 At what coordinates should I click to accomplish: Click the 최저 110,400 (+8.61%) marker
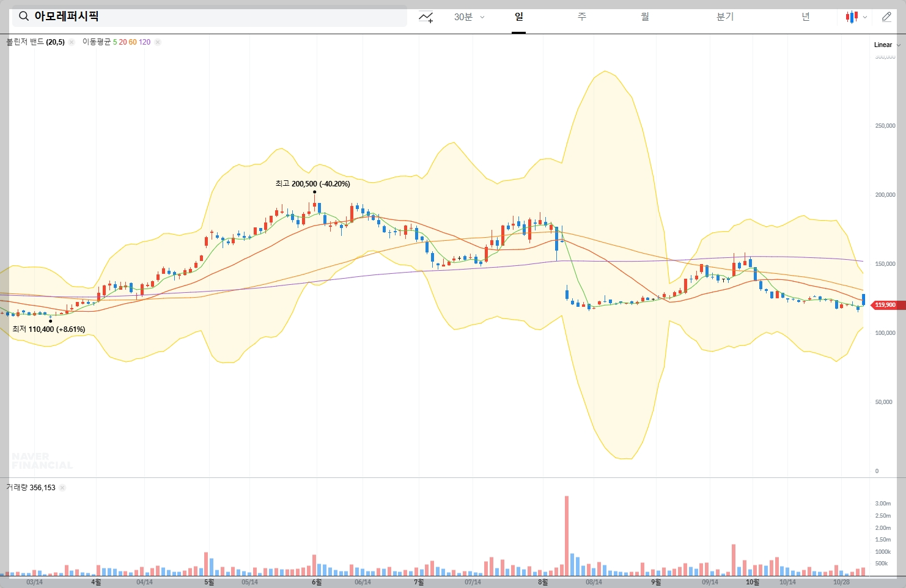click(x=48, y=329)
